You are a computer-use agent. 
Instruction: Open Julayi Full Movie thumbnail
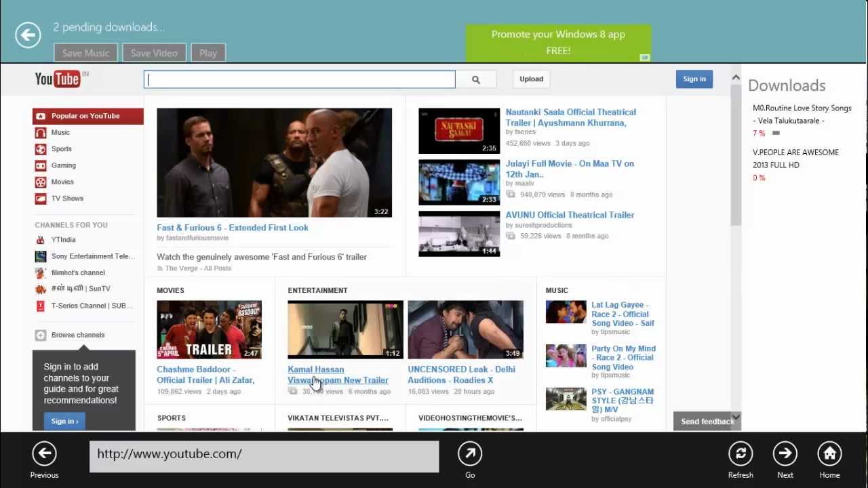pyautogui.click(x=459, y=182)
